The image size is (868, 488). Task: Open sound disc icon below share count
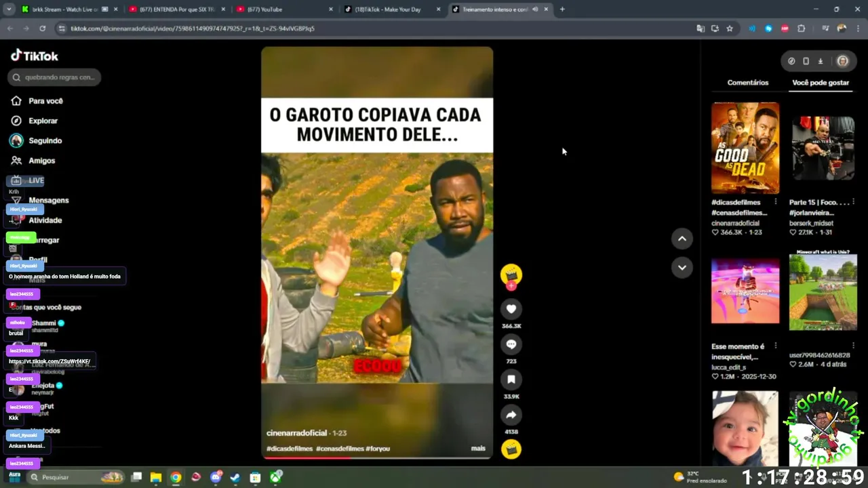[x=511, y=449]
